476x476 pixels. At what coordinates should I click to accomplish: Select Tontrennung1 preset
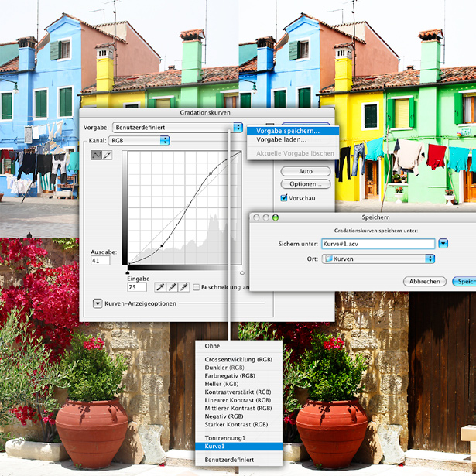[x=238, y=438]
